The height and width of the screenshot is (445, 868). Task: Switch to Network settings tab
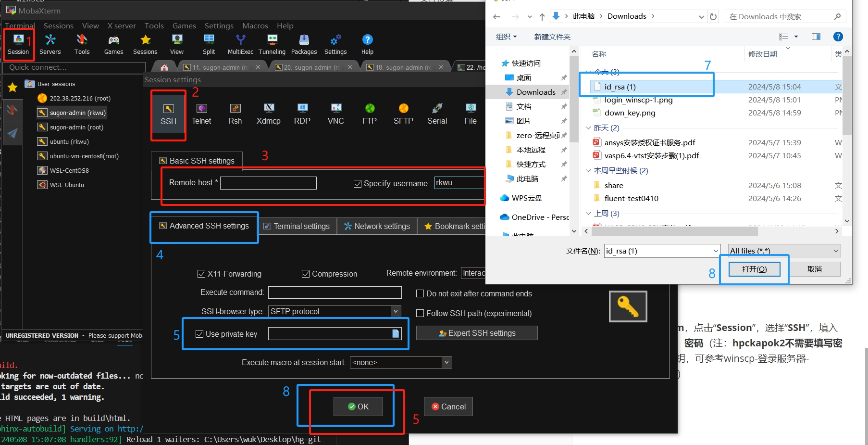tap(377, 226)
